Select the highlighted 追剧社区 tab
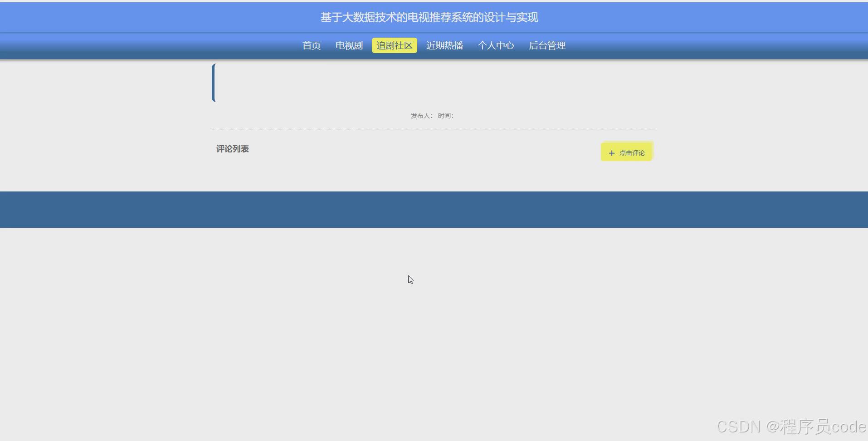This screenshot has height=441, width=868. (x=394, y=45)
